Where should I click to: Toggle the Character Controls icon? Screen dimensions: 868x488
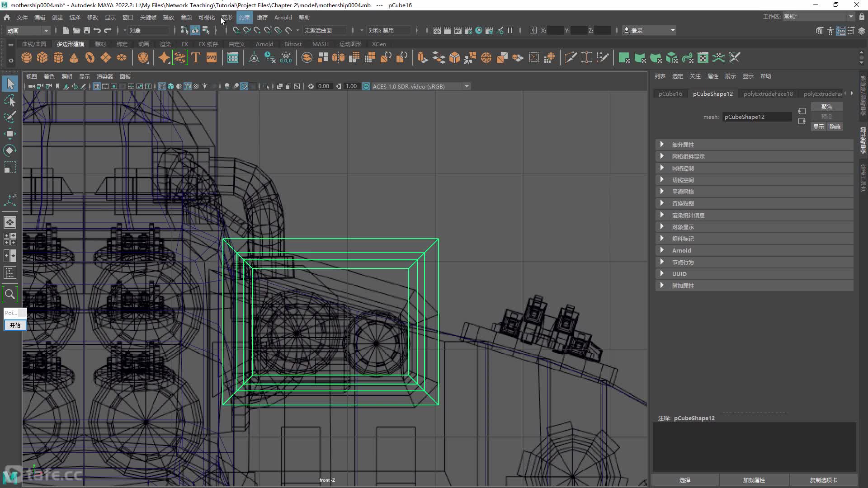[830, 31]
